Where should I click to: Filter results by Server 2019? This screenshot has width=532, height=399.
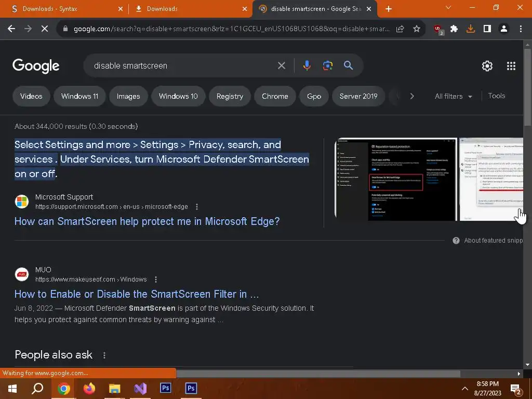pyautogui.click(x=358, y=96)
